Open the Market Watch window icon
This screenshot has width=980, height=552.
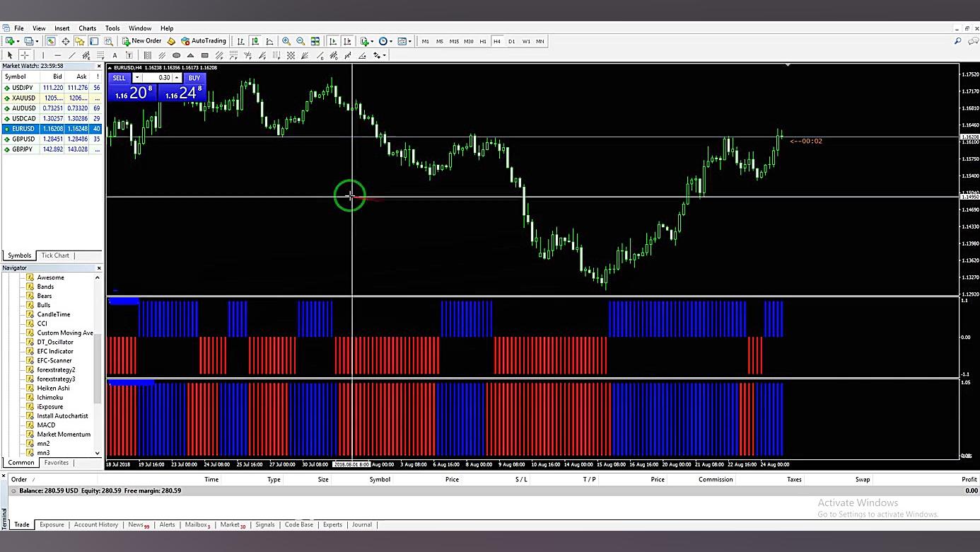[51, 41]
